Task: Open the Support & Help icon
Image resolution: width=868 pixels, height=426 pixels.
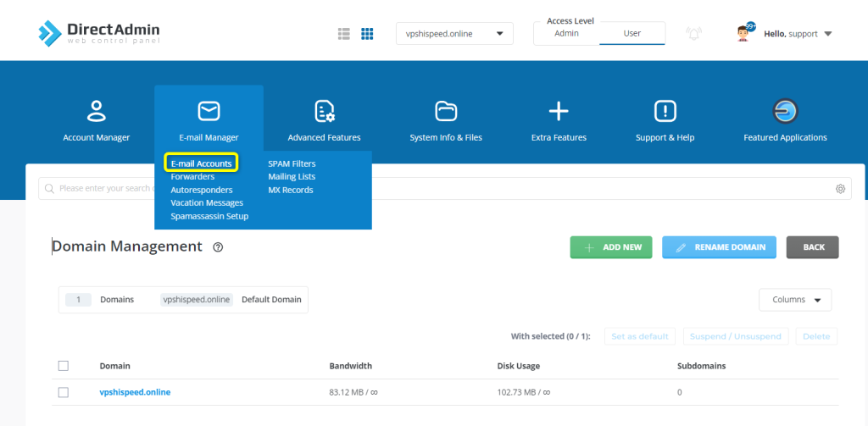Action: click(665, 111)
